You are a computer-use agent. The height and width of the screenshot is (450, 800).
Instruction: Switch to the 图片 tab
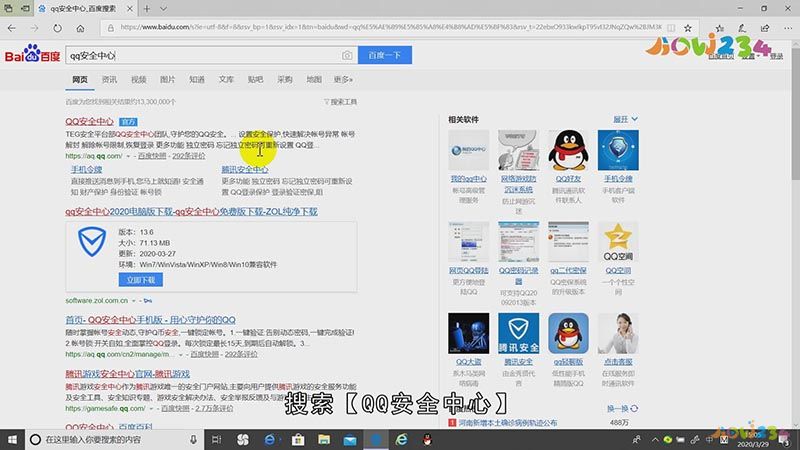tap(167, 80)
